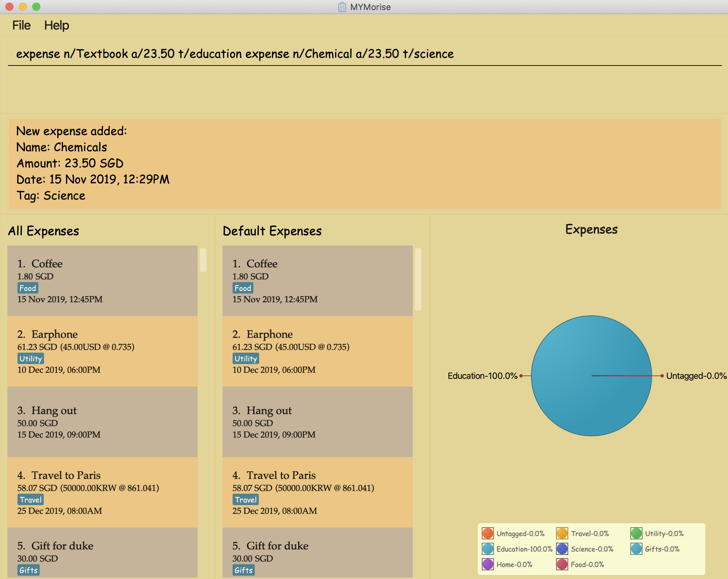The image size is (728, 579).
Task: Click the Utility green legend swatch
Action: coord(636,533)
